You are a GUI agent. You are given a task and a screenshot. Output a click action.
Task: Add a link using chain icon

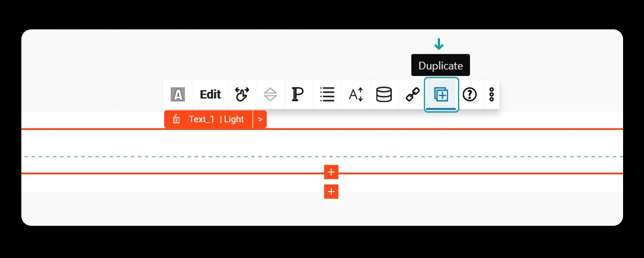[413, 95]
